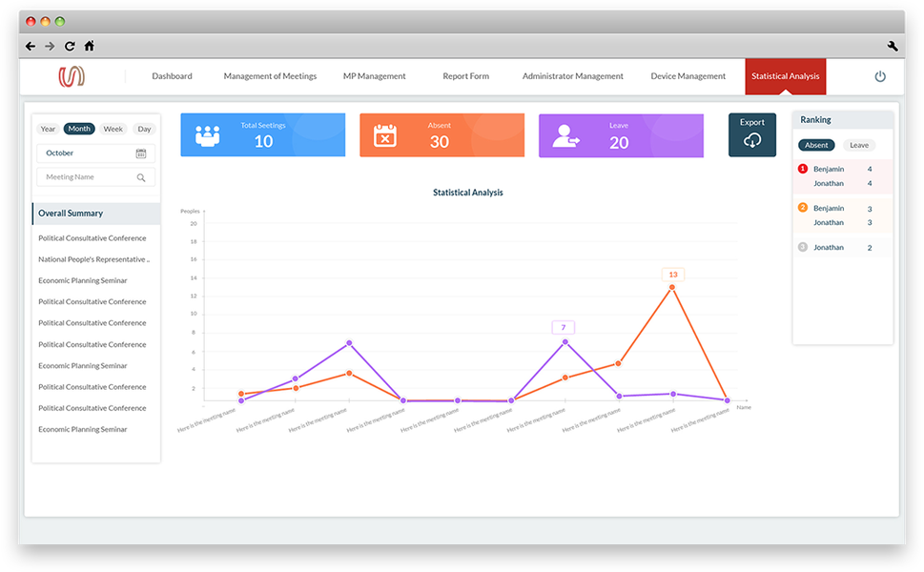Open Management of Meetings

[270, 76]
